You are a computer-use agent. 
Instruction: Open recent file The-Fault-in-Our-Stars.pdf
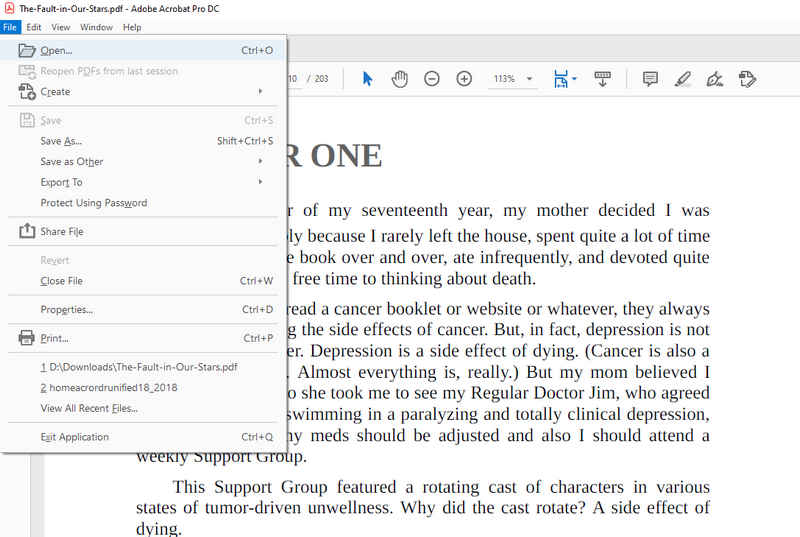138,367
